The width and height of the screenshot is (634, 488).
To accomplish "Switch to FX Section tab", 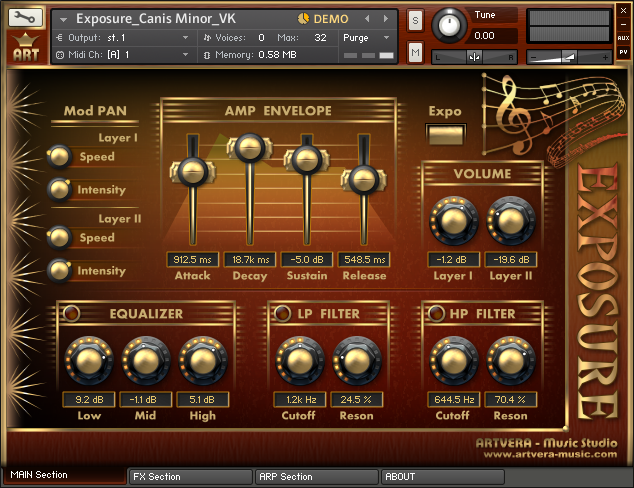I will tap(190, 477).
